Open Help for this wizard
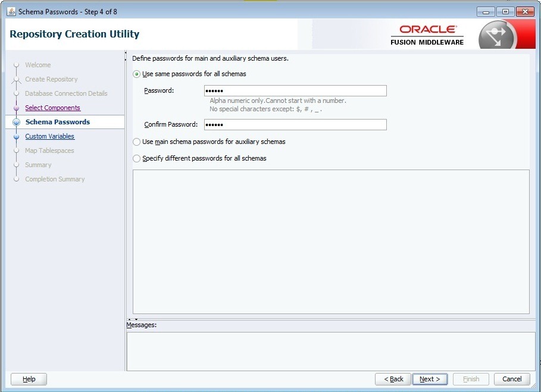541x392 pixels. click(x=29, y=379)
